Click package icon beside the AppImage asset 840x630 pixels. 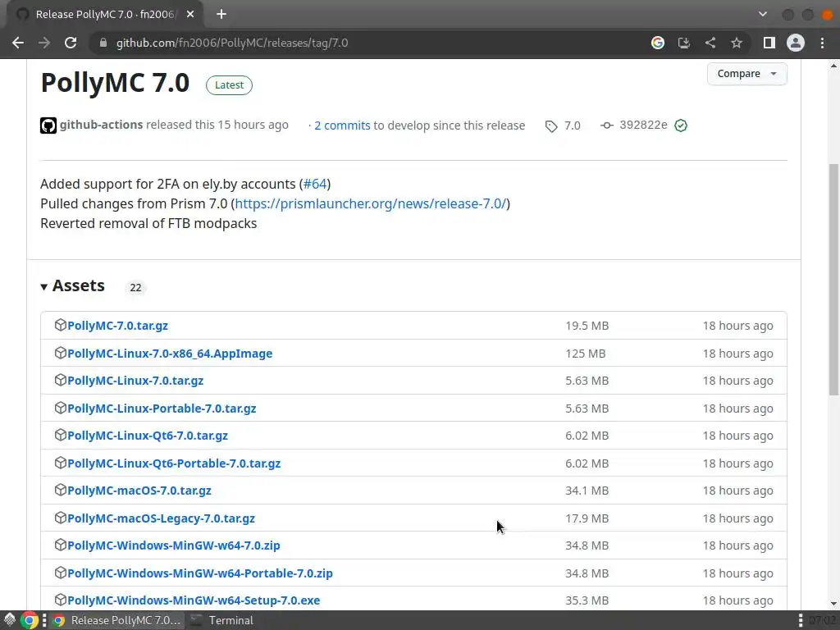(61, 353)
